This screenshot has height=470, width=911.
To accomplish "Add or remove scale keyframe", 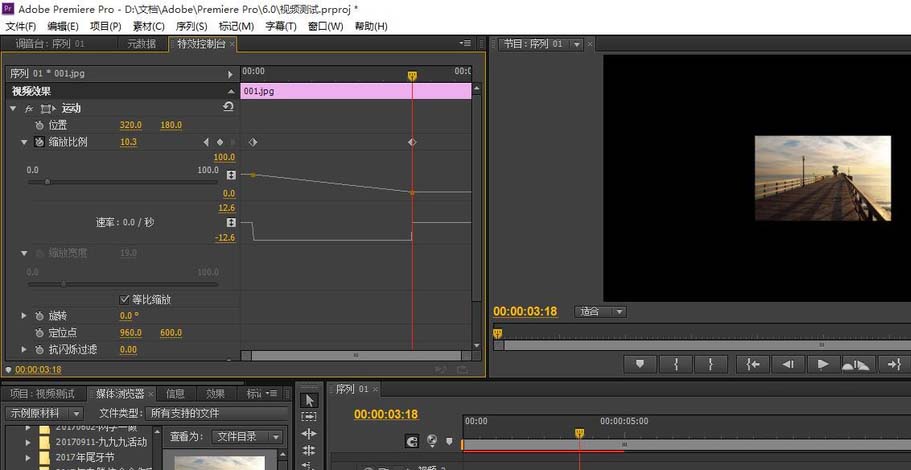I will (x=220, y=142).
